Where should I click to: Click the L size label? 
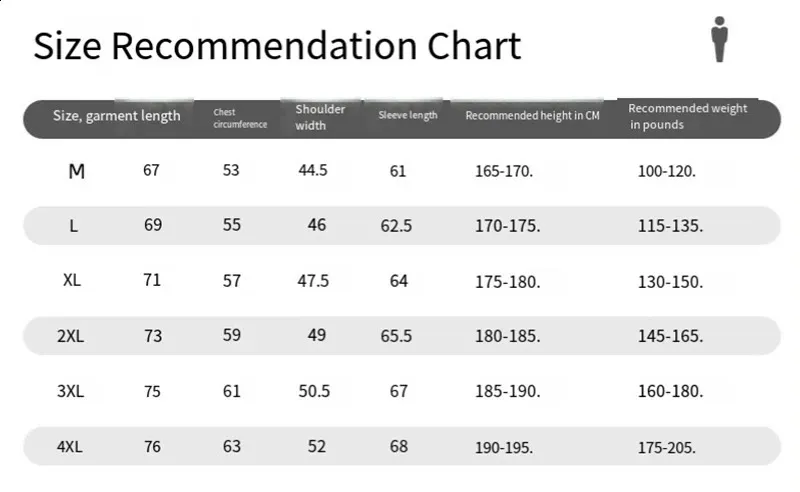[73, 226]
